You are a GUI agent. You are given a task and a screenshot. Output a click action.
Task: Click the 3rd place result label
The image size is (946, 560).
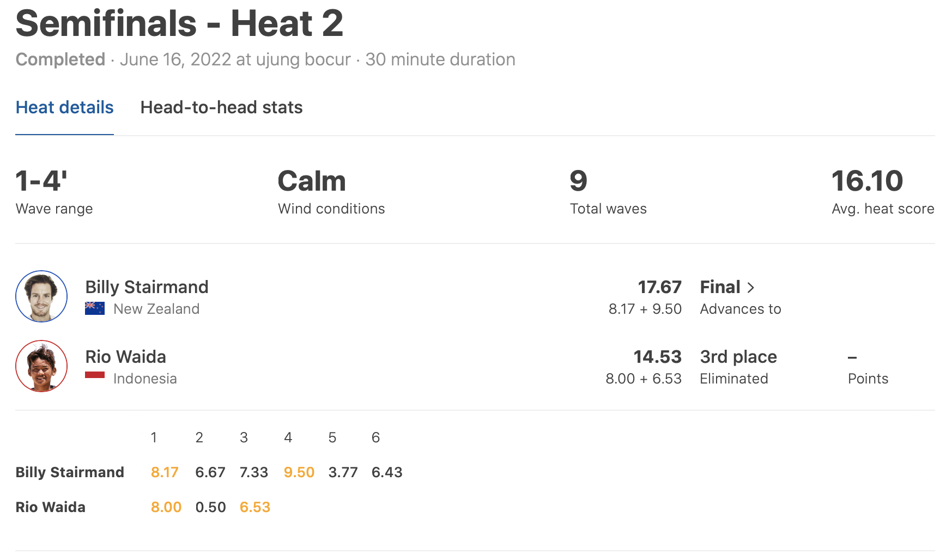[x=738, y=357]
